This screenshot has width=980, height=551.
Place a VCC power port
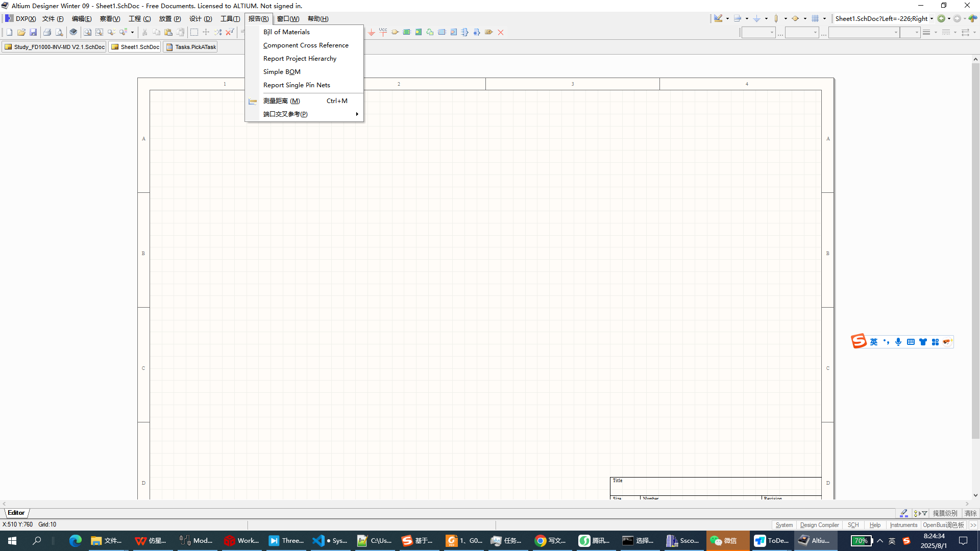pos(383,32)
